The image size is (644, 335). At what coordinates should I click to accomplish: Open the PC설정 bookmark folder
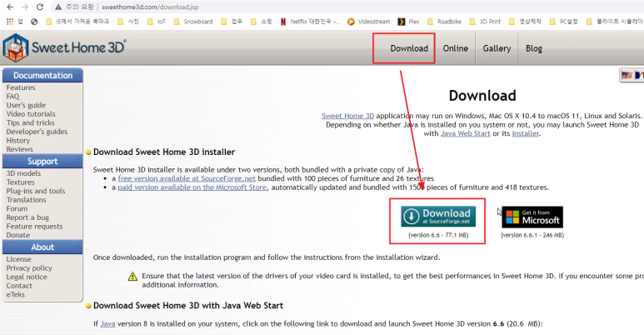pyautogui.click(x=563, y=22)
